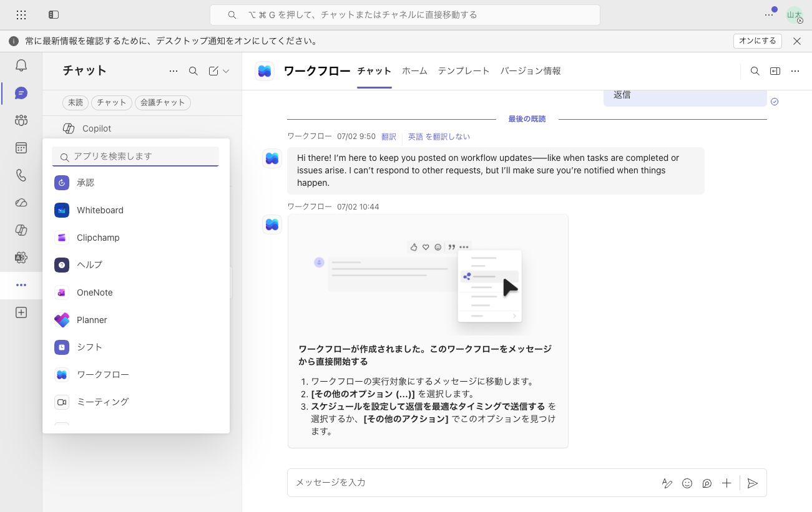This screenshot has height=512, width=812.
Task: Open the user profile avatar
Action: 795,15
